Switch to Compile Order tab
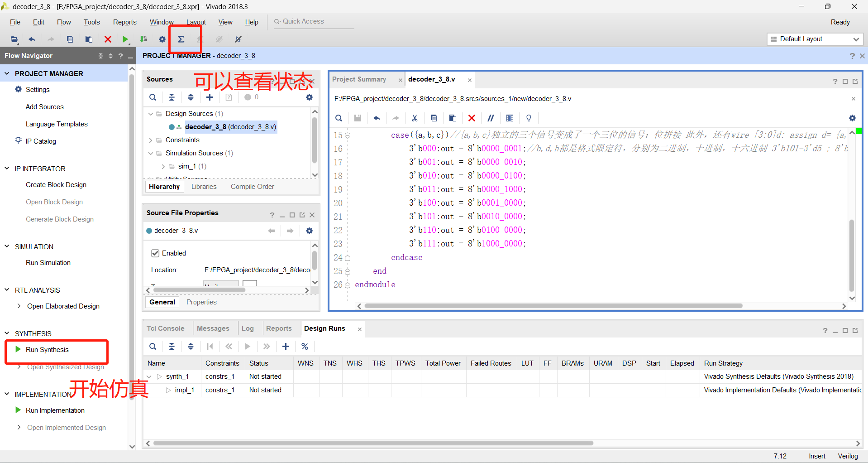868x463 pixels. coord(252,187)
